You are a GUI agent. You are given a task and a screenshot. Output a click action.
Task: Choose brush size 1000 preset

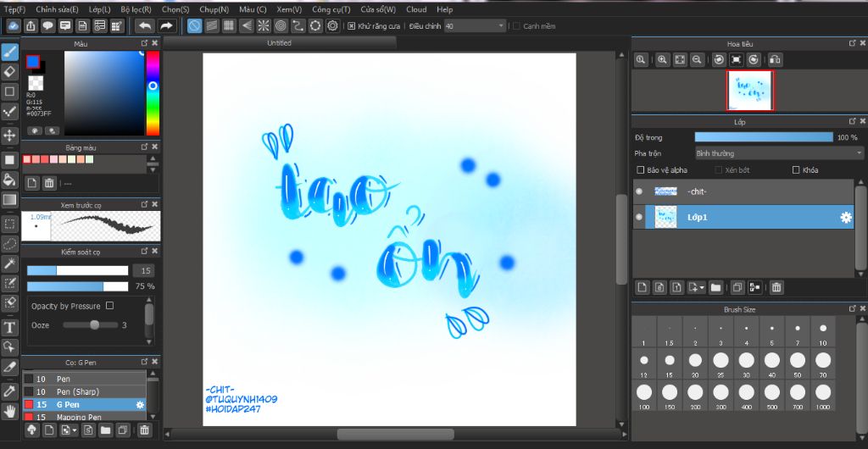[x=823, y=396]
